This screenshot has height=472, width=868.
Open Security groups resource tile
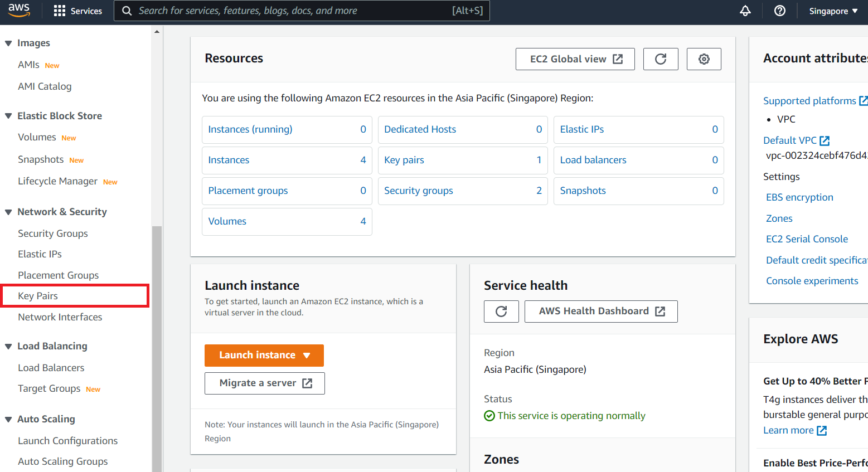coord(463,191)
